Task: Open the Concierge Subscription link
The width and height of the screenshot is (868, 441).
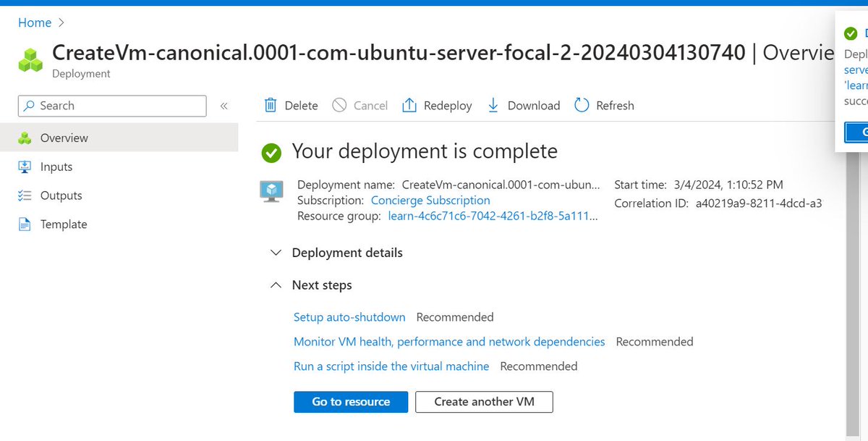Action: tap(430, 200)
